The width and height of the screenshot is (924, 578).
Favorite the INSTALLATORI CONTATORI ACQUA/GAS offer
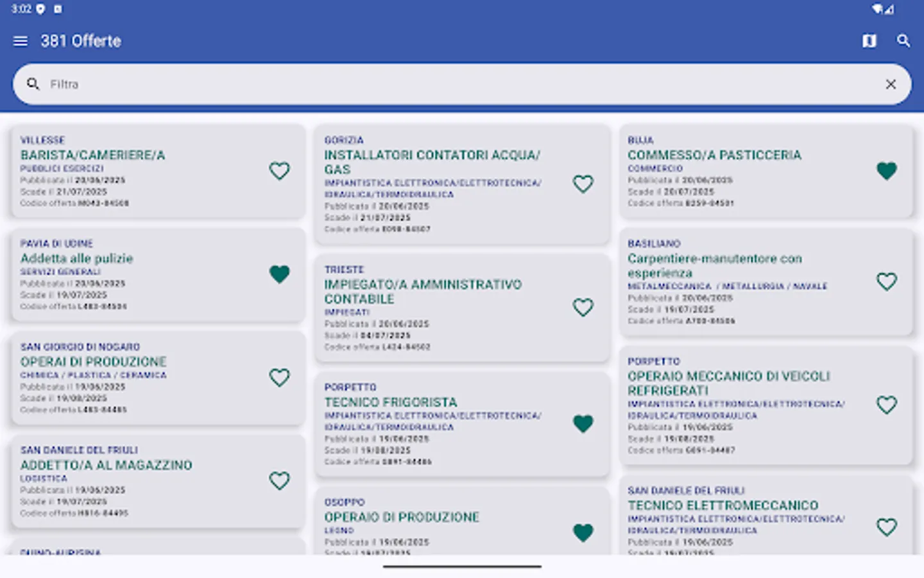pyautogui.click(x=583, y=184)
